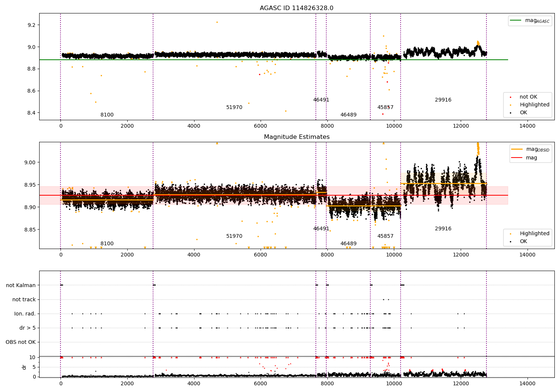The width and height of the screenshot is (560, 392).
Task: Click the "51970" label in the top plot
Action: (x=234, y=108)
